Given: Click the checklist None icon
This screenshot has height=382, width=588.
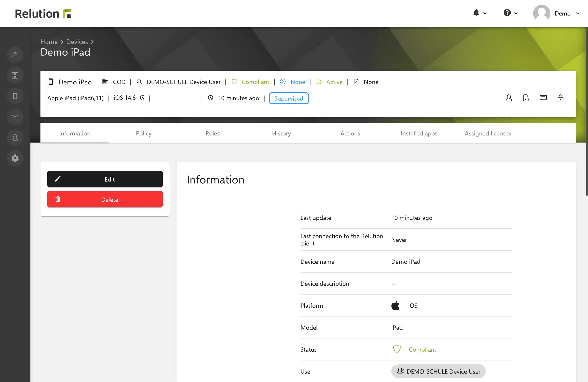Looking at the screenshot, I should click(x=356, y=82).
